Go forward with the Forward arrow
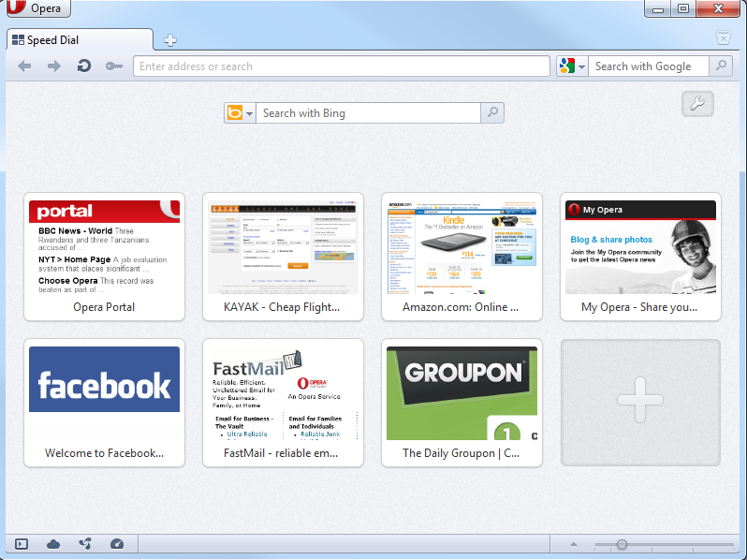 (54, 66)
